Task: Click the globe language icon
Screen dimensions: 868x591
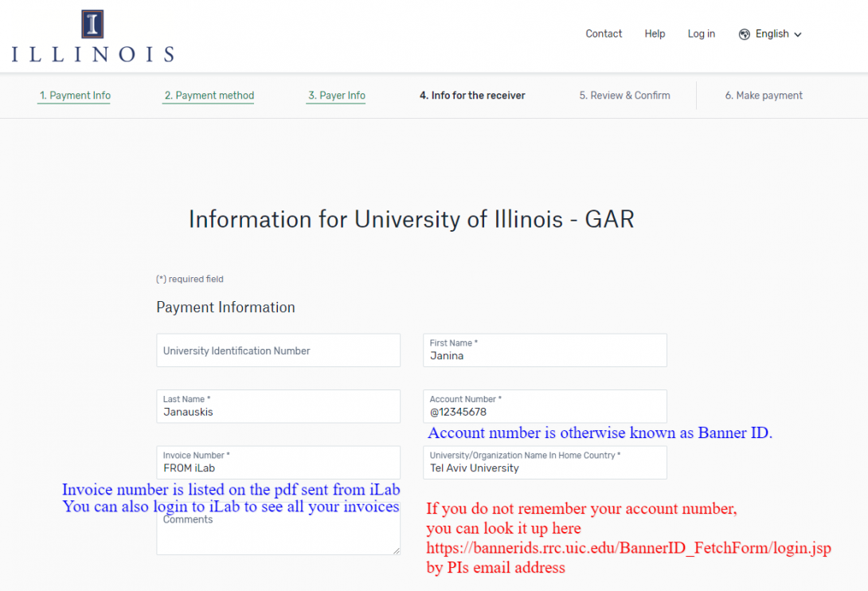Action: click(745, 34)
